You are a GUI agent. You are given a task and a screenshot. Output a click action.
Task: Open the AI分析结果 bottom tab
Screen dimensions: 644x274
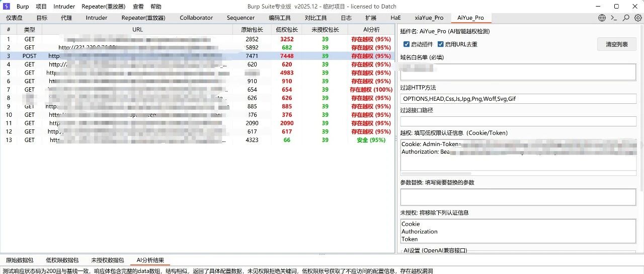[150, 260]
